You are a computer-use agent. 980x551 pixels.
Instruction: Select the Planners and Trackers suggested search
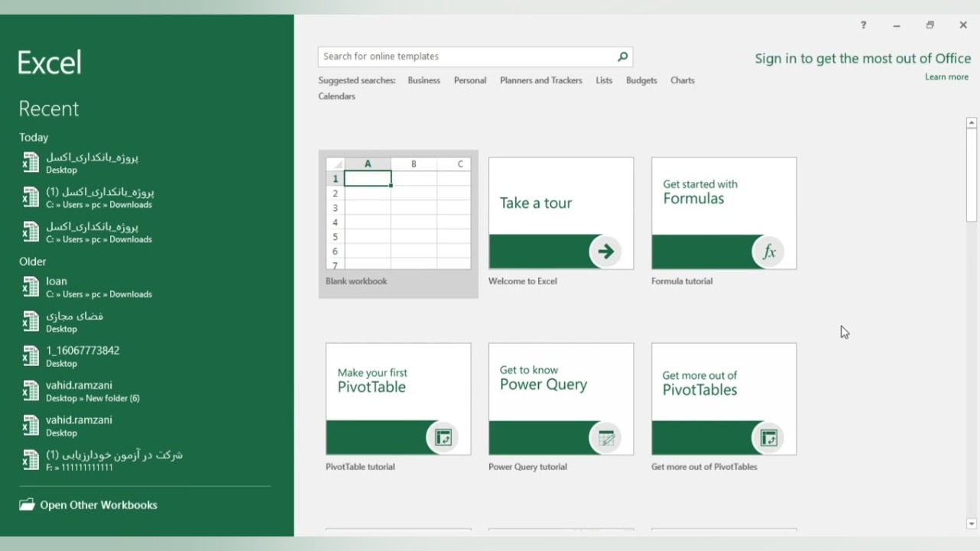(x=540, y=80)
